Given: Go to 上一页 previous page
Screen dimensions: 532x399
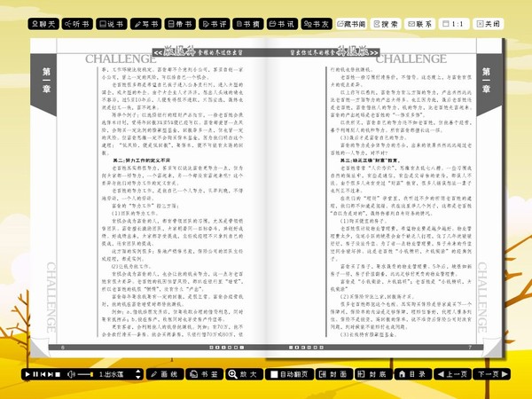Looking at the screenshot, I should click(x=452, y=374).
